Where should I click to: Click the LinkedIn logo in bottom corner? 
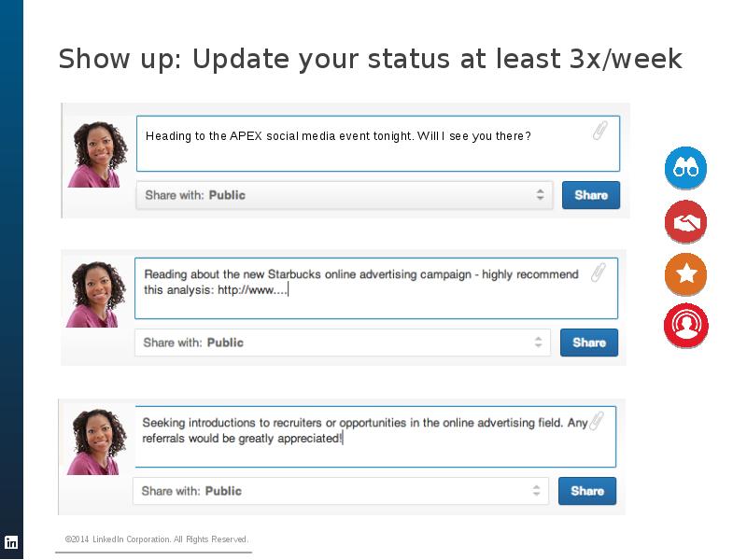[11, 542]
